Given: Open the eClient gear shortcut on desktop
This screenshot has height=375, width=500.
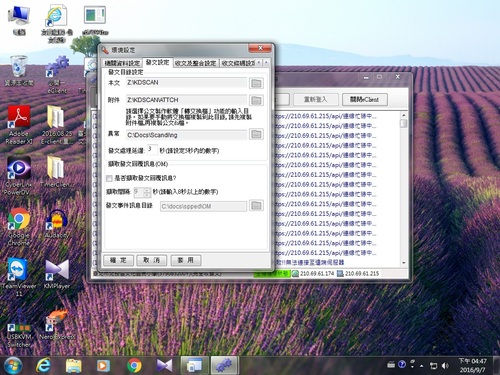Looking at the screenshot, I should pos(57,75).
